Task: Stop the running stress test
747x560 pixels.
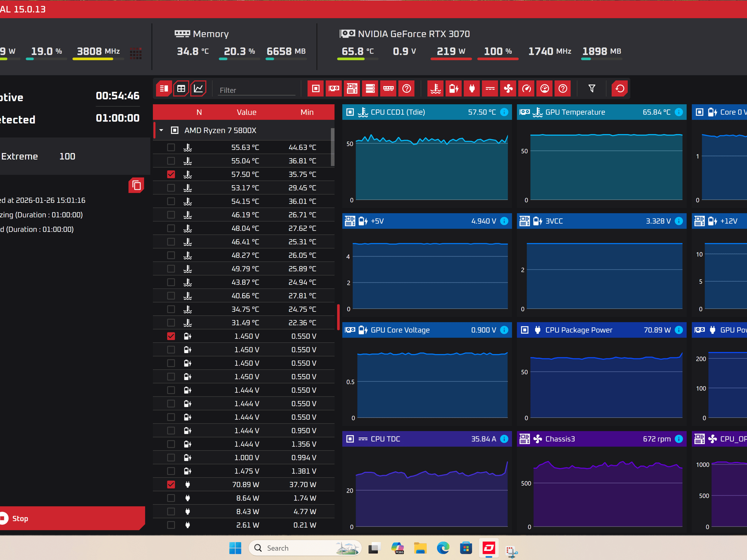Action: point(71,518)
